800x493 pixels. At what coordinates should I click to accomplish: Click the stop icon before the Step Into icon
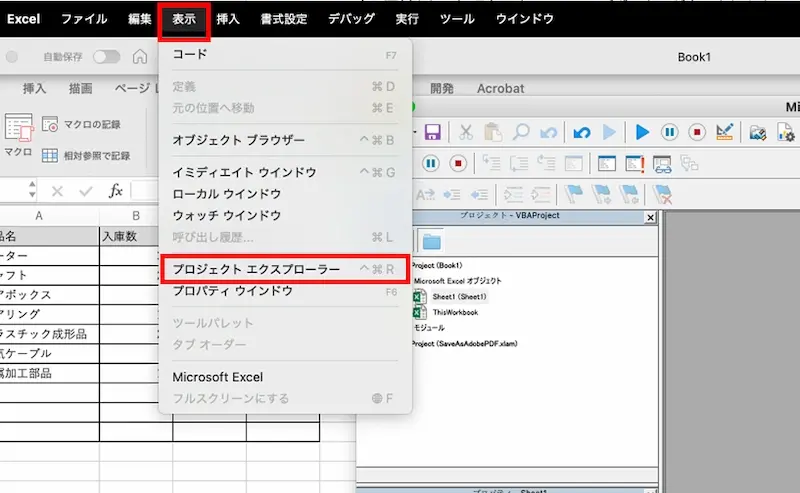[x=458, y=163]
